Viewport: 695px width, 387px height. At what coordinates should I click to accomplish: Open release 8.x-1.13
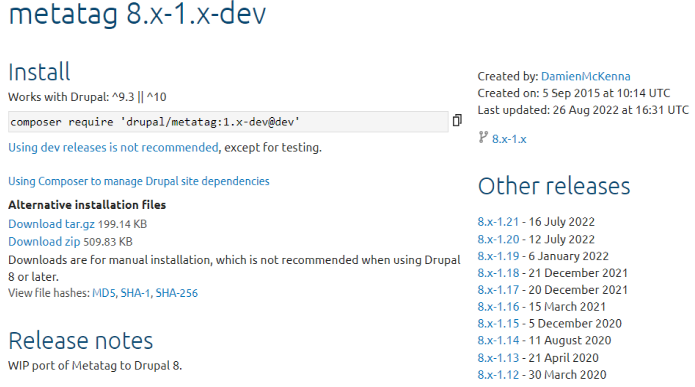(498, 358)
